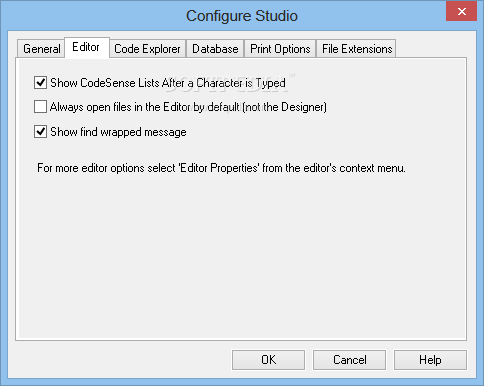The height and width of the screenshot is (386, 484).
Task: Untick the Show find wrapped message checkbox
Action: (x=40, y=132)
